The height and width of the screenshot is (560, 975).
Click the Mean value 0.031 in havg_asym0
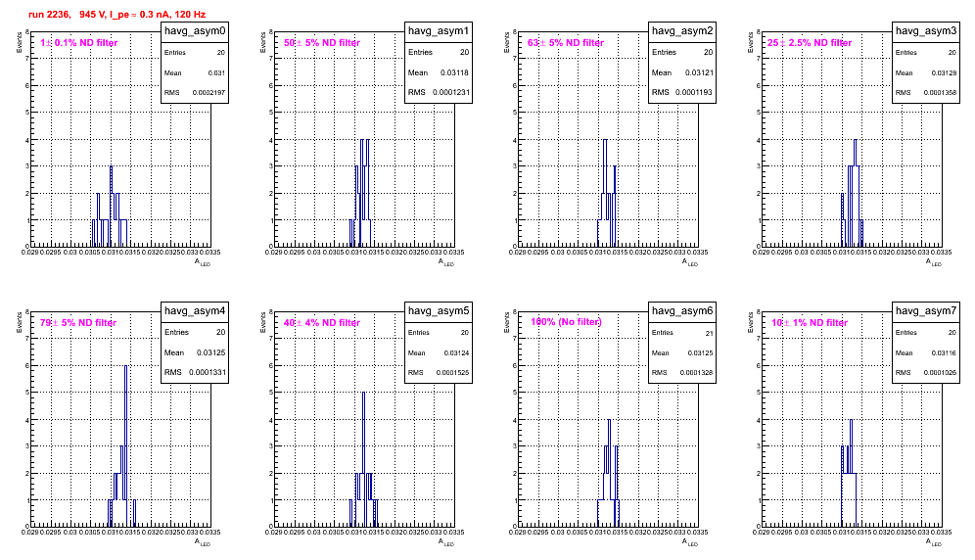(216, 72)
